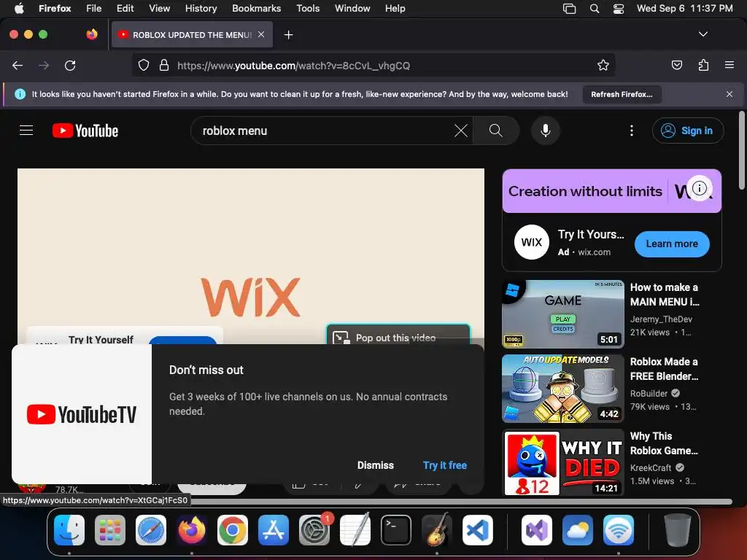Image resolution: width=747 pixels, height=560 pixels.
Task: Open the History menu
Action: click(201, 8)
